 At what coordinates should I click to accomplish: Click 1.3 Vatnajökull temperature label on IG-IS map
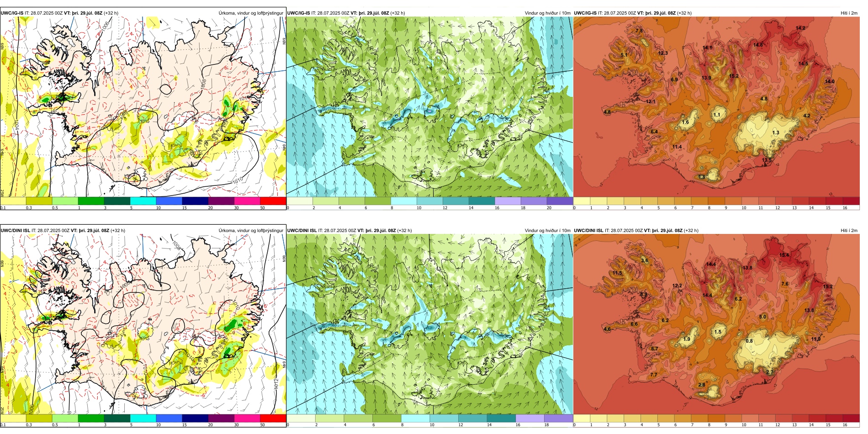776,132
